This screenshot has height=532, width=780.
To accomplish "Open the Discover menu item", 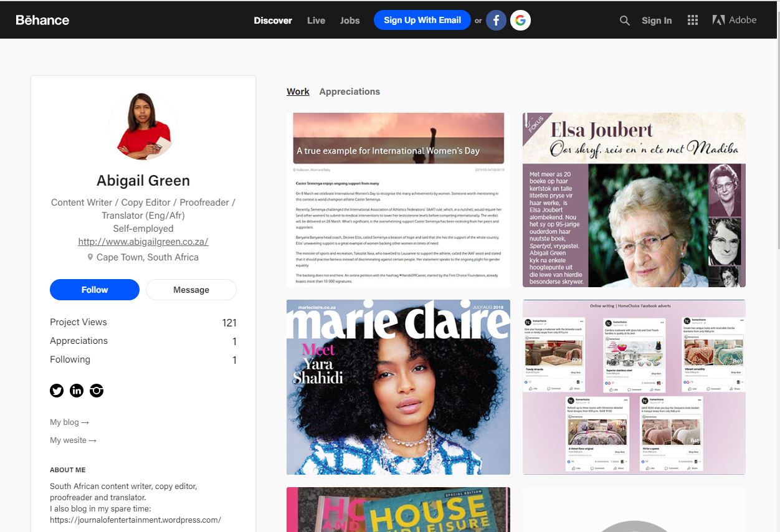I will tap(272, 21).
